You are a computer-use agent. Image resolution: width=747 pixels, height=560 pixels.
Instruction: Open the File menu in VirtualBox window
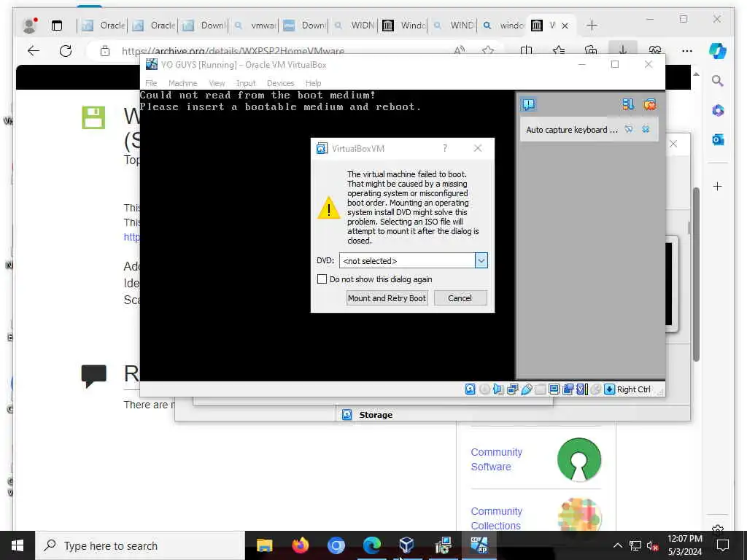tap(151, 83)
